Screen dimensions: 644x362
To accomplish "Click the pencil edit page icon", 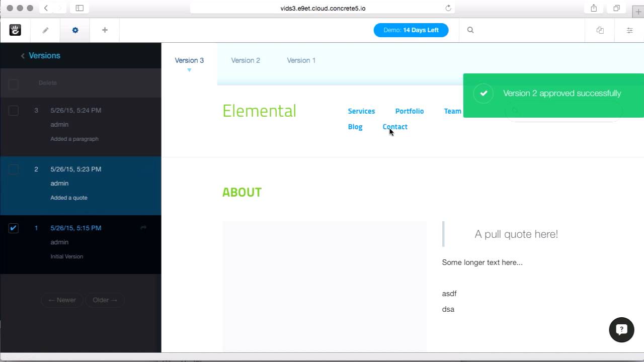I will (x=45, y=30).
